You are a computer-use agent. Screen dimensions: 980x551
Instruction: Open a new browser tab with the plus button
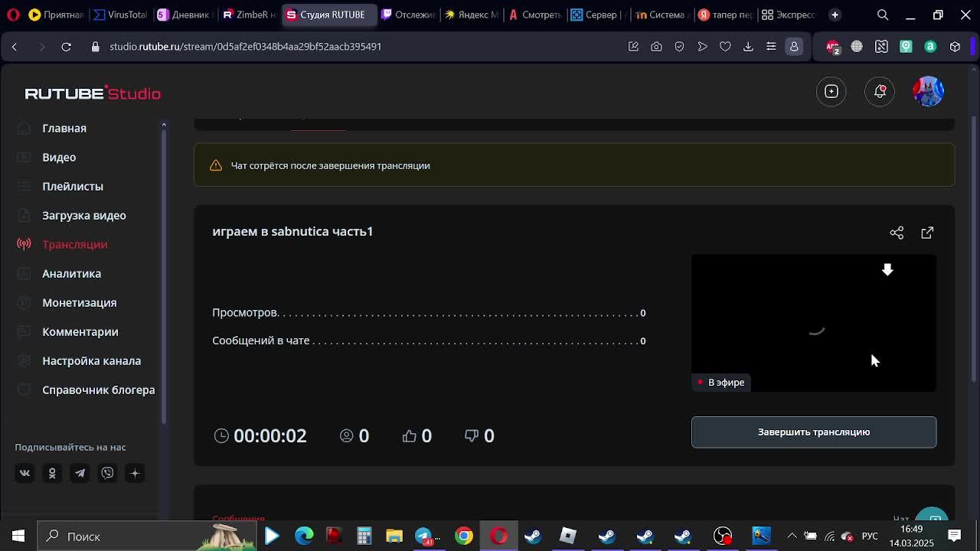835,15
